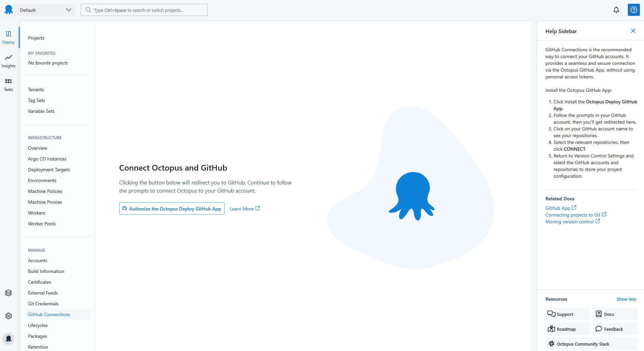Click the Octopus Deploy logo

[8, 10]
